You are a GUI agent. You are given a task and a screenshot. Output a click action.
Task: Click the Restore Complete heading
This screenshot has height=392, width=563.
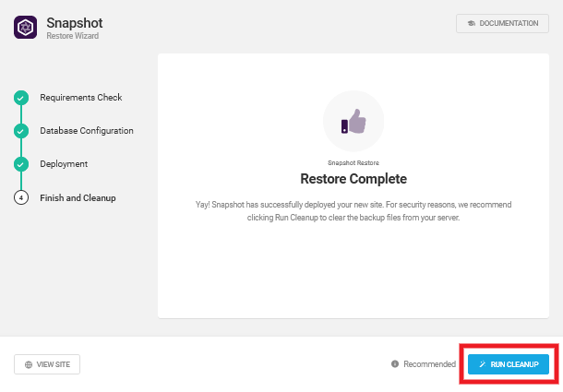point(353,179)
